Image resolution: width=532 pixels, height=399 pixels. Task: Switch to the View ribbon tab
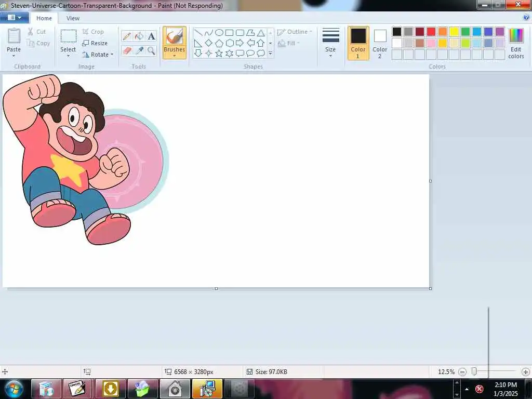73,18
